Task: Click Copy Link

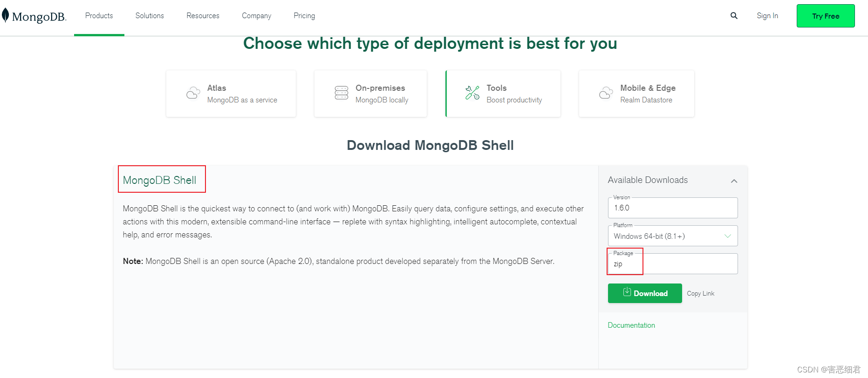Action: [x=700, y=293]
